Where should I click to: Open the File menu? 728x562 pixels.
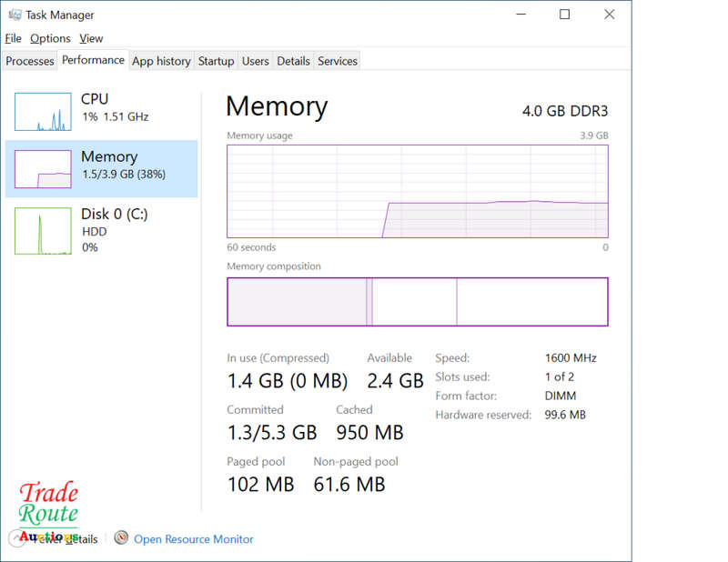[13, 38]
